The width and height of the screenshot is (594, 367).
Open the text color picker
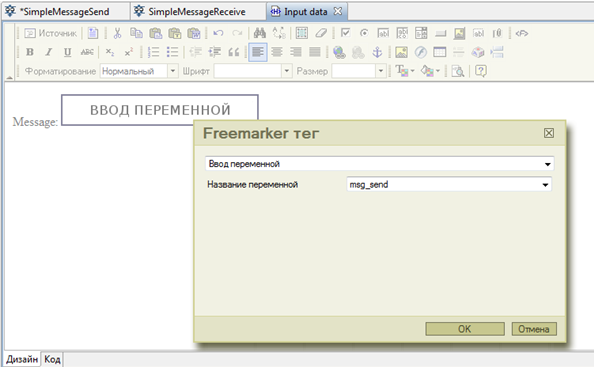(405, 71)
